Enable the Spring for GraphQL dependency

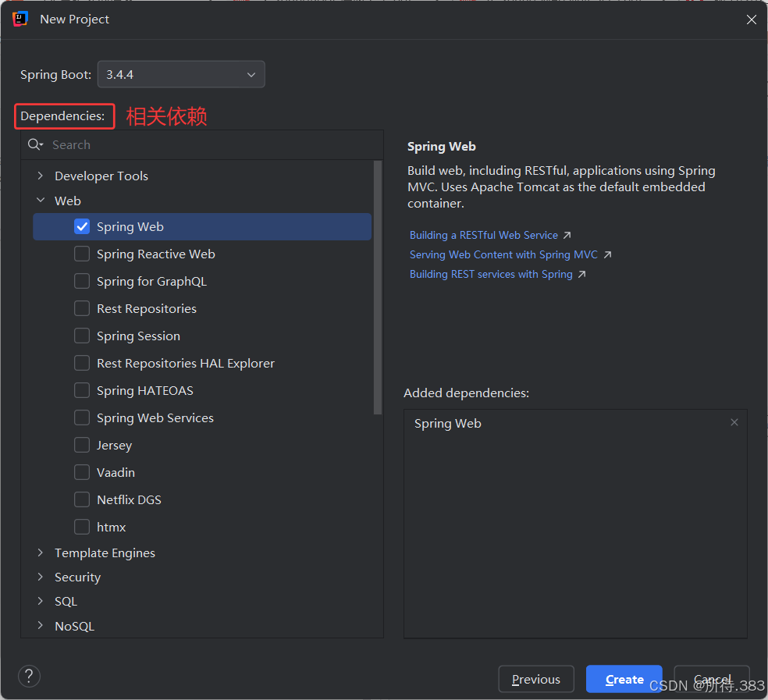point(82,281)
